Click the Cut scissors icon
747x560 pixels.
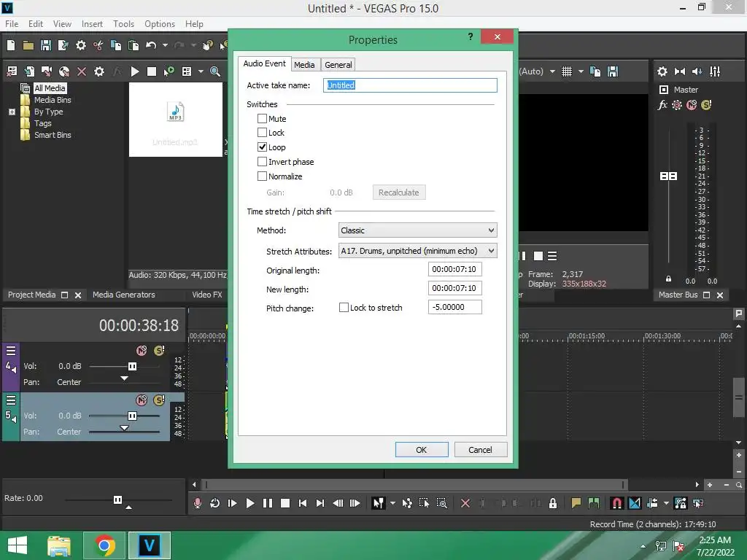[98, 45]
